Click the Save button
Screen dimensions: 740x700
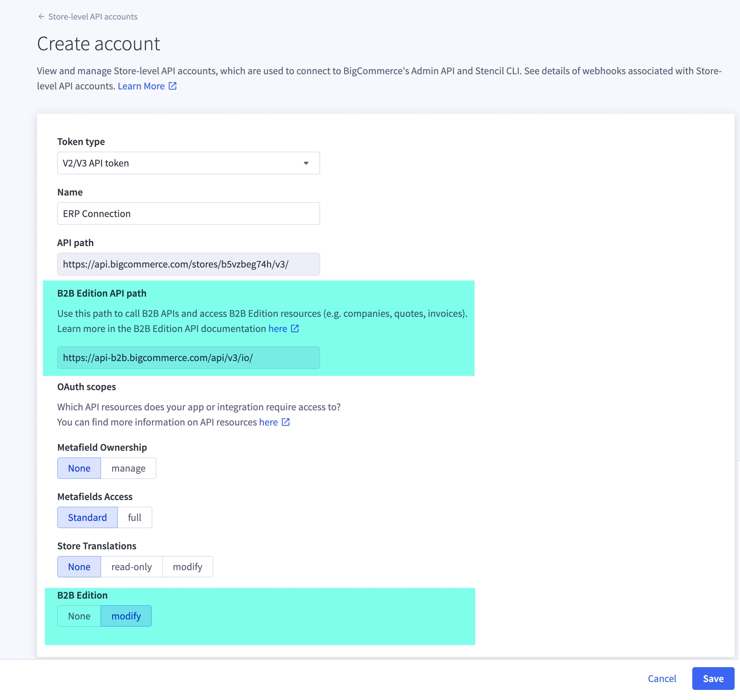coord(713,678)
